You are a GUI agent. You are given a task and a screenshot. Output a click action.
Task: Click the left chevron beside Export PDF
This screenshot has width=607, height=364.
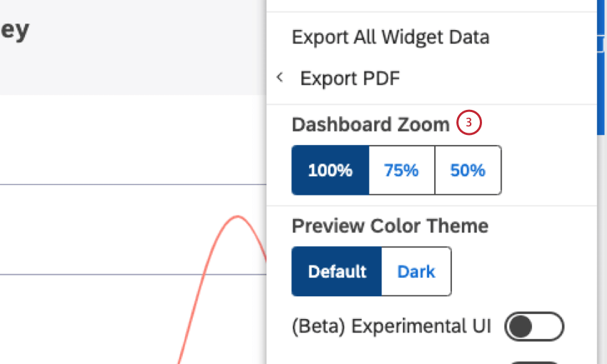pos(280,77)
